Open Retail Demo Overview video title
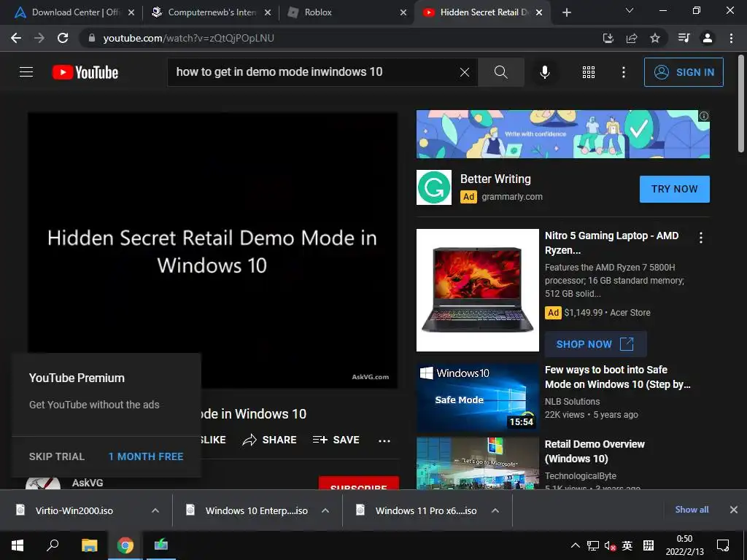 pos(595,451)
